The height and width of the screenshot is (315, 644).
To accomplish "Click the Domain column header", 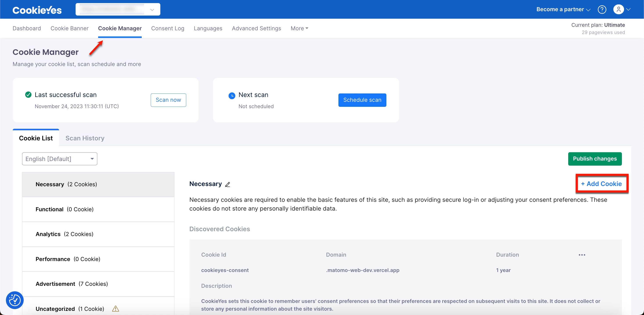I will click(x=336, y=255).
